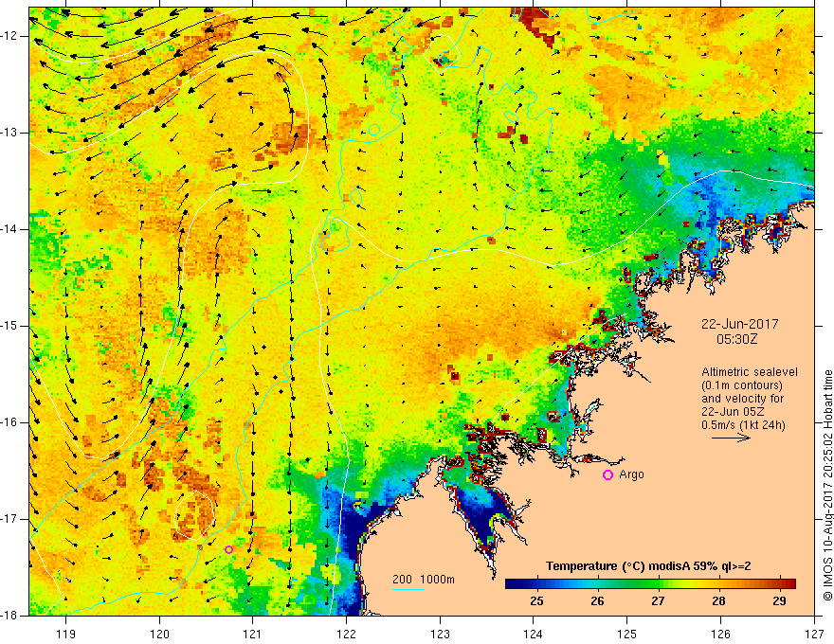Image resolution: width=834 pixels, height=644 pixels.
Task: Click latitude axis label -15
Action: [9, 326]
